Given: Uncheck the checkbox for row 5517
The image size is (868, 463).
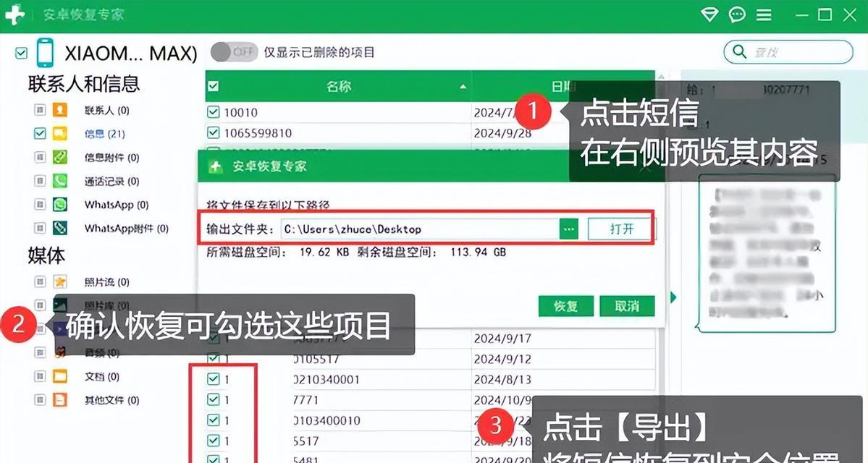Looking at the screenshot, I should click(213, 441).
